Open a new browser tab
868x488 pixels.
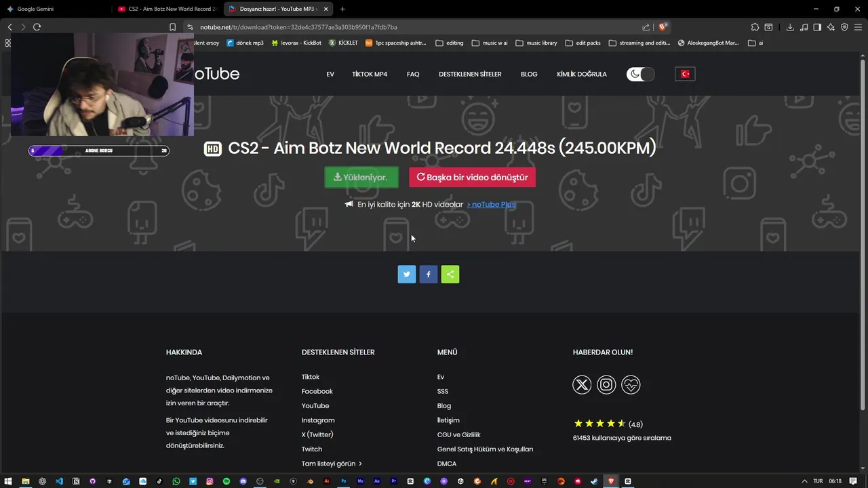click(342, 9)
